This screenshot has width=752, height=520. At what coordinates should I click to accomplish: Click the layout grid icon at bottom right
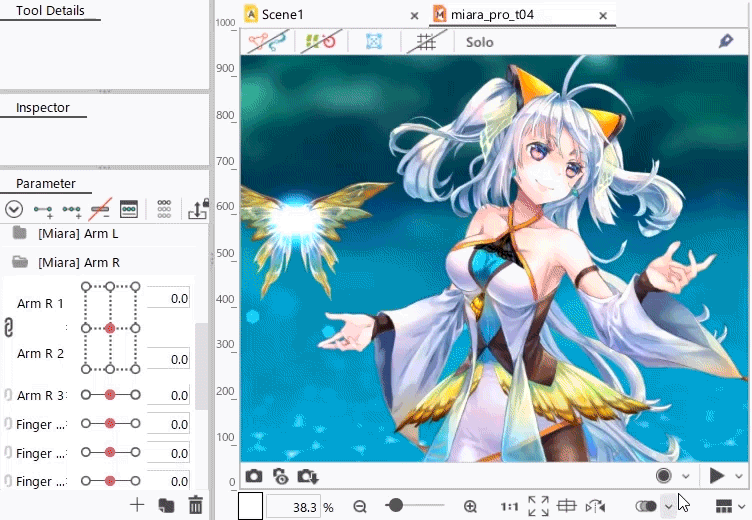coord(724,506)
